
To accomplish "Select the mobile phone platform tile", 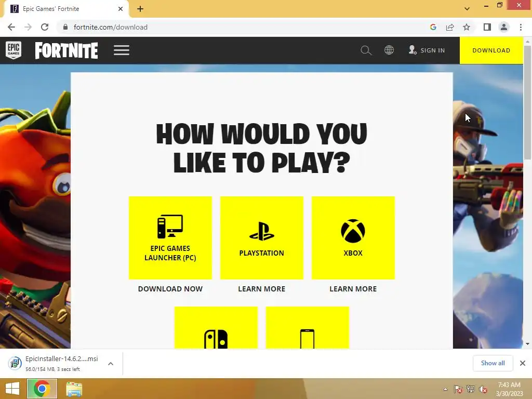I will 308,328.
